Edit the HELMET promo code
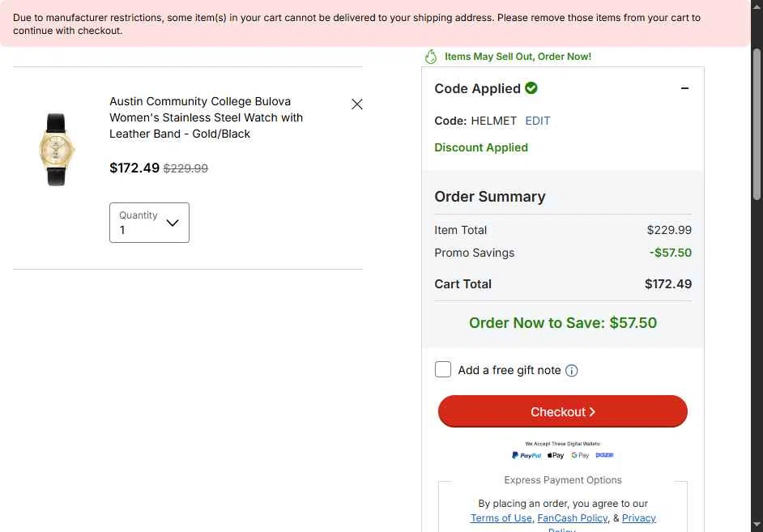The image size is (763, 532). click(538, 121)
